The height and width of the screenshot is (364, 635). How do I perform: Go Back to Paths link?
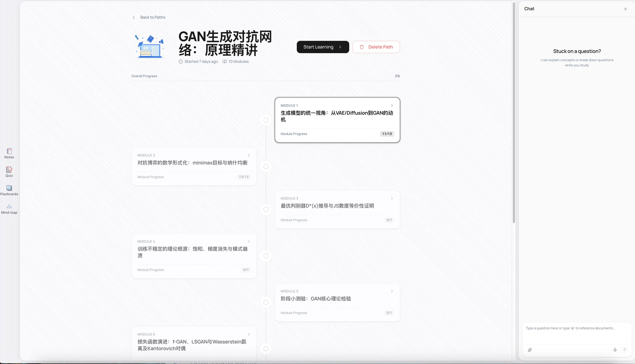click(x=153, y=18)
